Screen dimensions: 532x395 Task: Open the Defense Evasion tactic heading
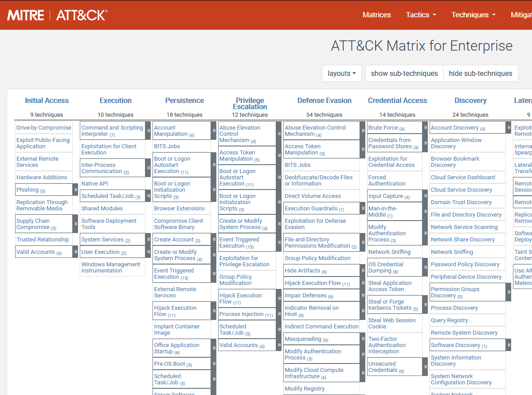tap(324, 100)
